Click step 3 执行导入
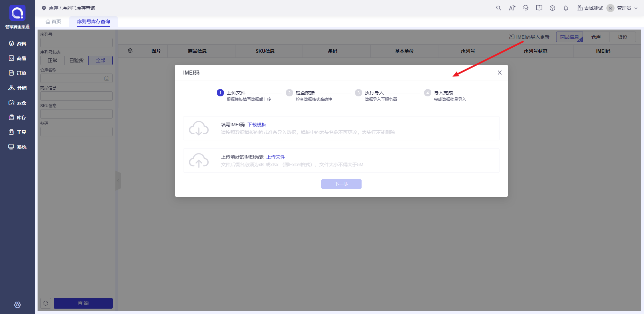This screenshot has width=644, height=314. coord(376,95)
